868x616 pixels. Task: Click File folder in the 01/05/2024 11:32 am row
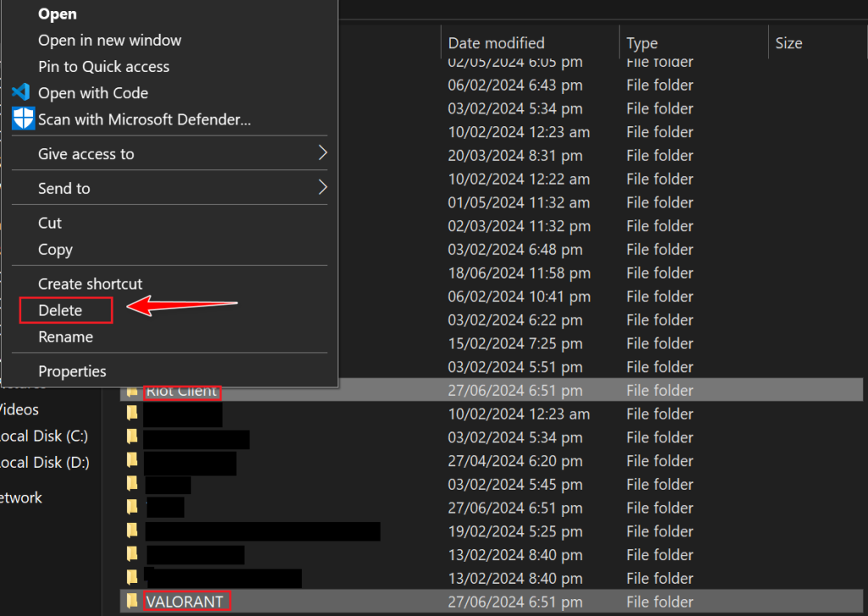659,203
